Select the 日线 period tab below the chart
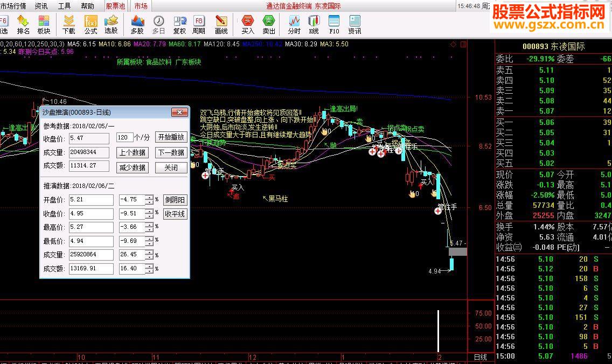The height and width of the screenshot is (364, 612). pos(481,357)
